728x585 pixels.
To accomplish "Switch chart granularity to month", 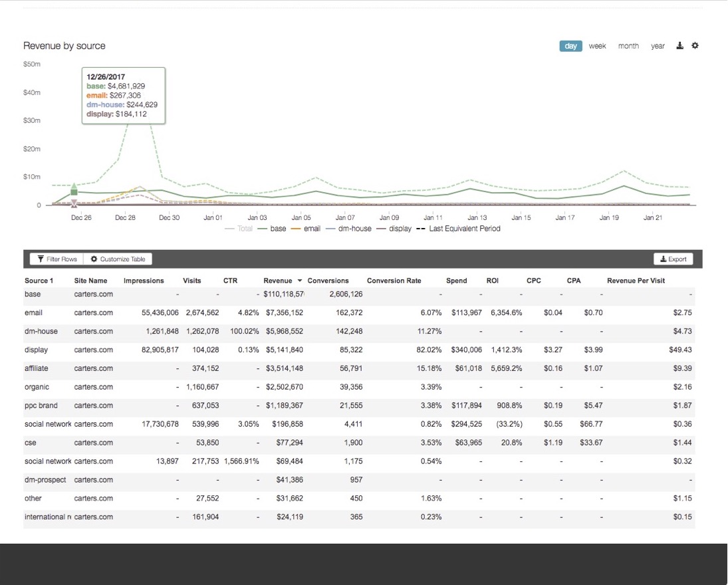I will pos(628,46).
